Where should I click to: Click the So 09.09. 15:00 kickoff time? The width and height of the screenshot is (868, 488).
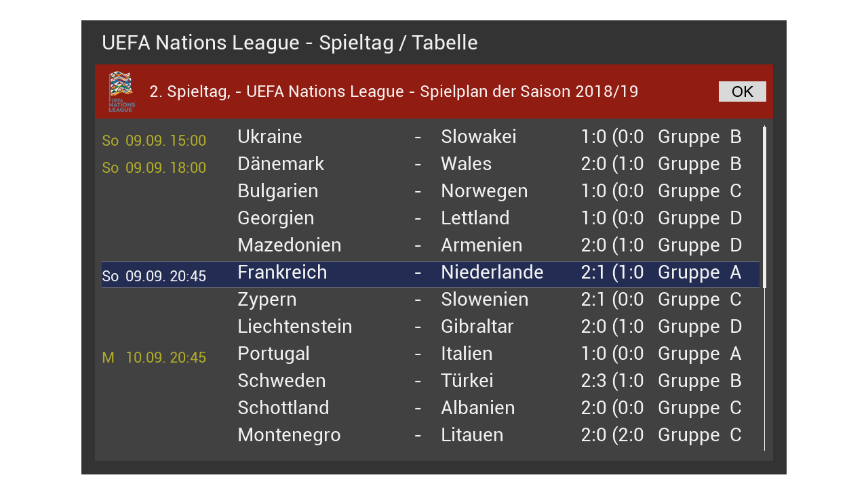tap(154, 141)
